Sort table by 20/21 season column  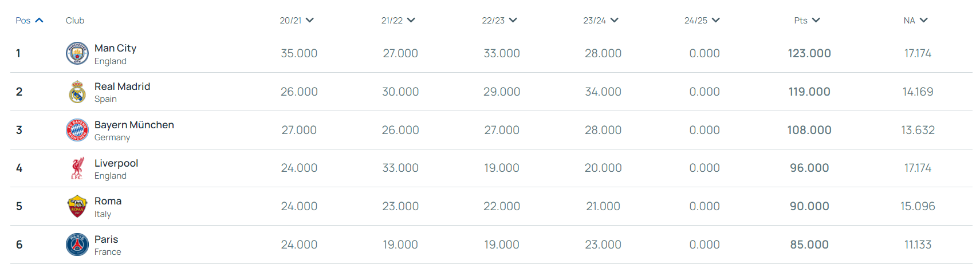tap(297, 20)
